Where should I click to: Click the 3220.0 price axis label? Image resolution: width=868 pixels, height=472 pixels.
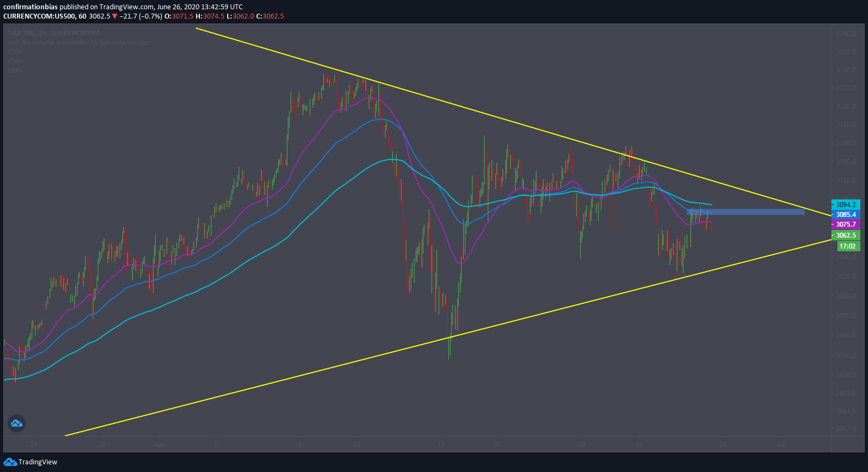[x=846, y=88]
